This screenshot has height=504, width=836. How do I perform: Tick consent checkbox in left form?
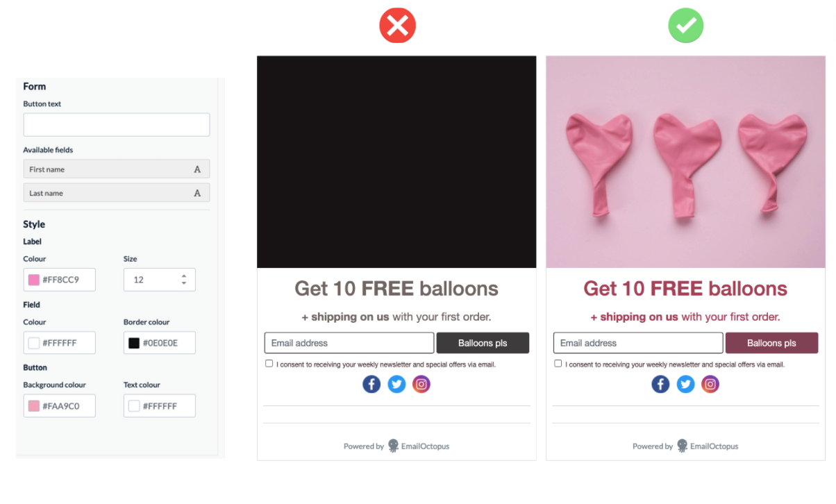click(269, 363)
